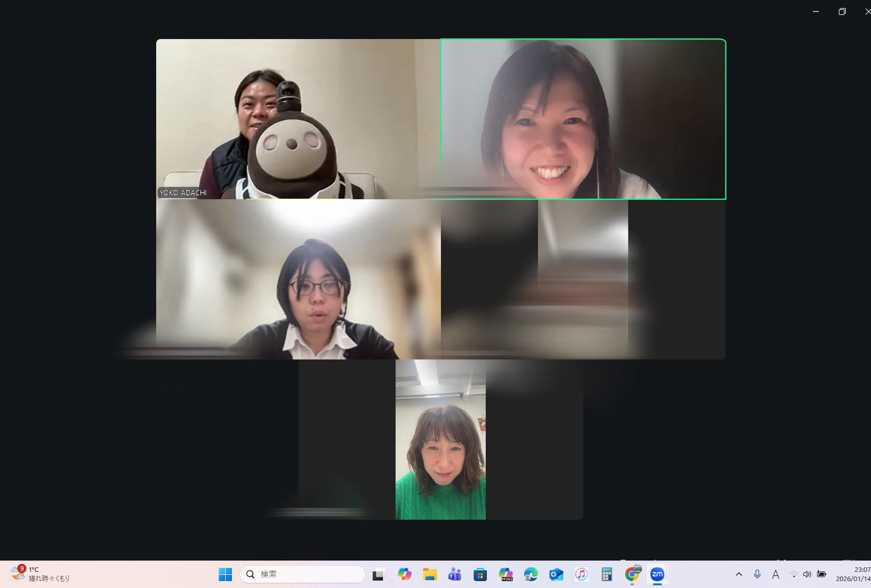Open volume control from the speaker tray icon

point(807,574)
